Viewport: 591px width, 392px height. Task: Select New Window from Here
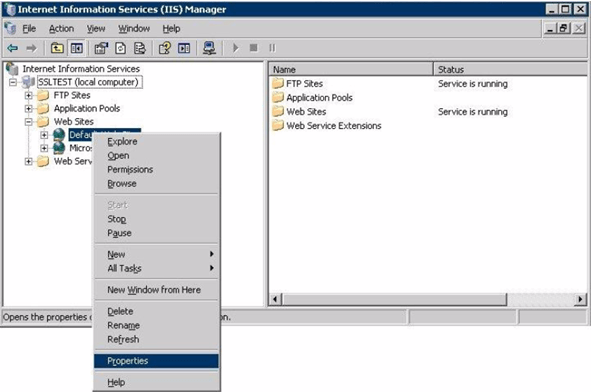[156, 290]
